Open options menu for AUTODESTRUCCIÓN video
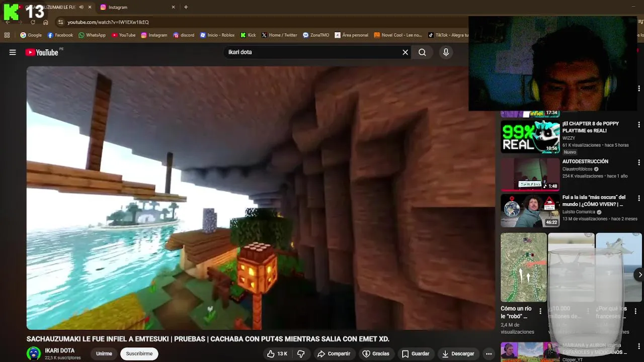This screenshot has height=362, width=644. tap(639, 162)
